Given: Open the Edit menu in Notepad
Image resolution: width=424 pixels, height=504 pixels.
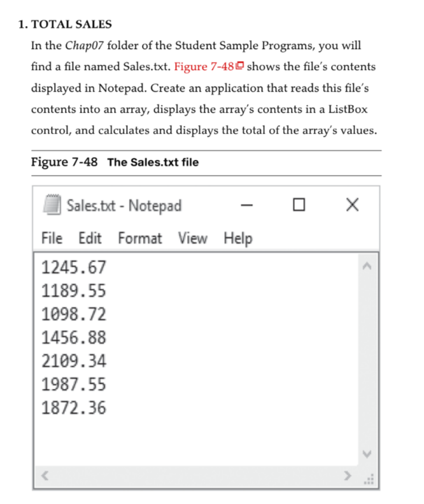Looking at the screenshot, I should [x=90, y=238].
